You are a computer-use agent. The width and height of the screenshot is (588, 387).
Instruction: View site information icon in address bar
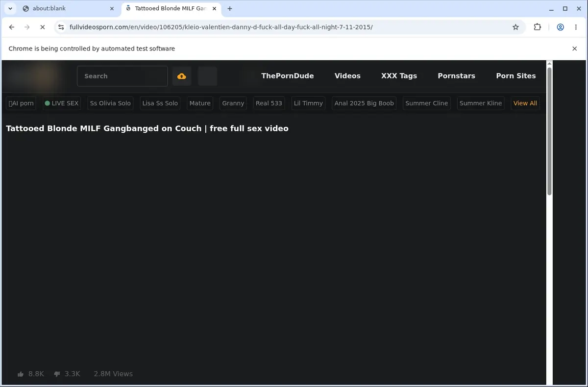tap(61, 27)
